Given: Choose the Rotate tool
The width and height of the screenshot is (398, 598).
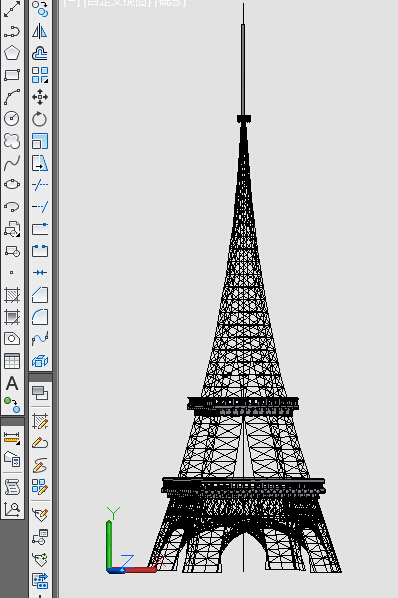Looking at the screenshot, I should [x=40, y=119].
